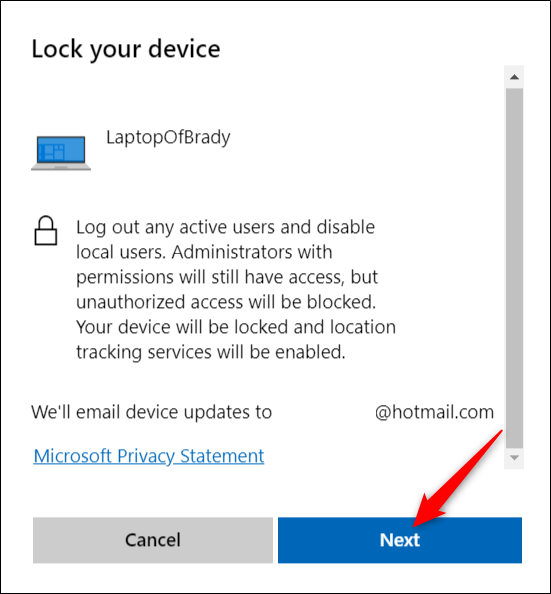The width and height of the screenshot is (551, 594).
Task: Confirm locking with the Next button
Action: [400, 540]
